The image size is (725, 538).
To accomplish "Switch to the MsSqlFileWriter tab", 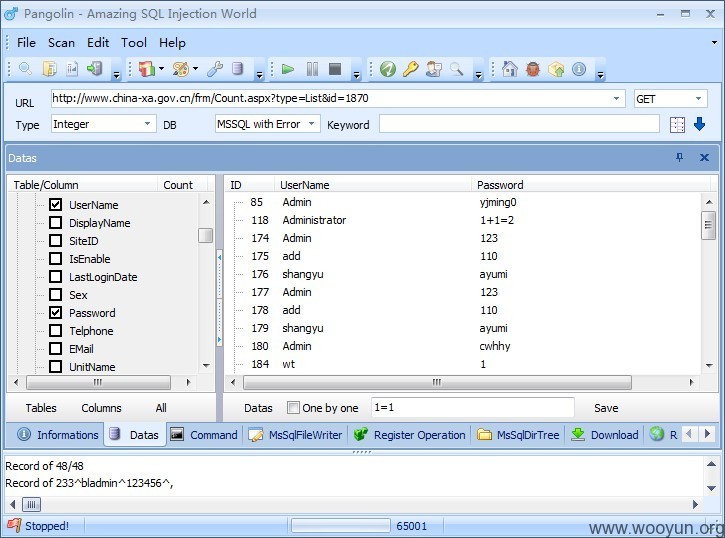I will click(295, 435).
